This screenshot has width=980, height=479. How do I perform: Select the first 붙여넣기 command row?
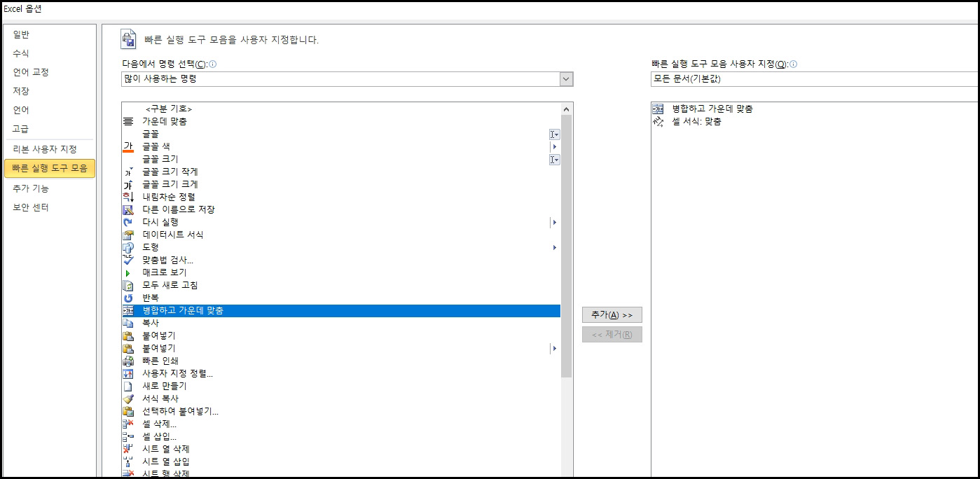pyautogui.click(x=341, y=335)
